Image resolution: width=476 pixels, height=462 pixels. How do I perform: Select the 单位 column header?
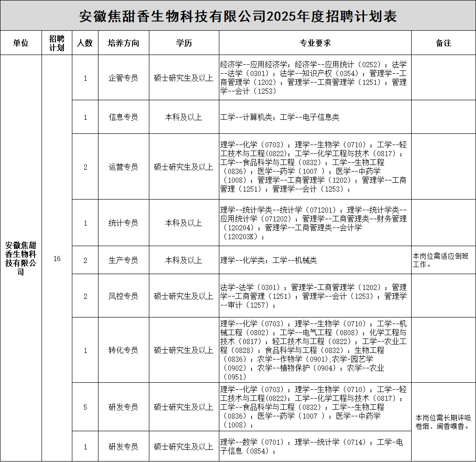click(21, 43)
